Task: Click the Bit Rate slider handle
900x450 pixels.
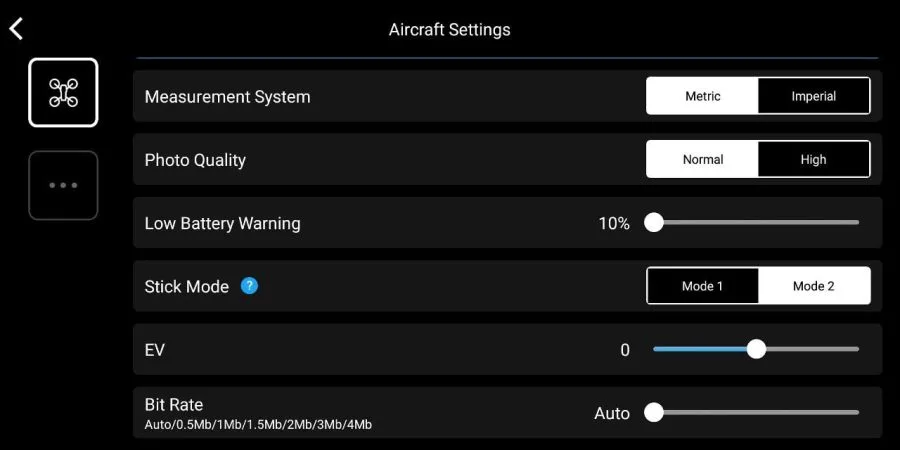Action: click(x=654, y=412)
